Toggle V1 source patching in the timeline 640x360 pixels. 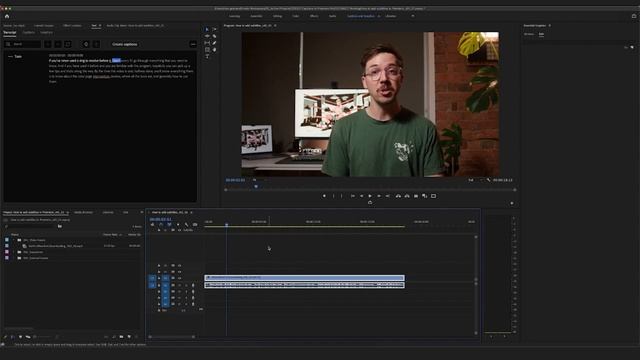(152, 278)
